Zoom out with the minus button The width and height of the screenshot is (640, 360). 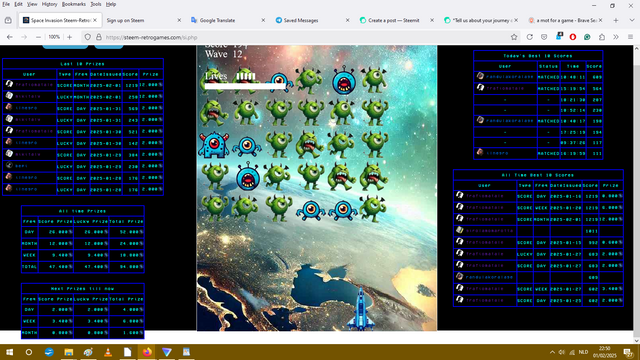pyautogui.click(x=38, y=37)
